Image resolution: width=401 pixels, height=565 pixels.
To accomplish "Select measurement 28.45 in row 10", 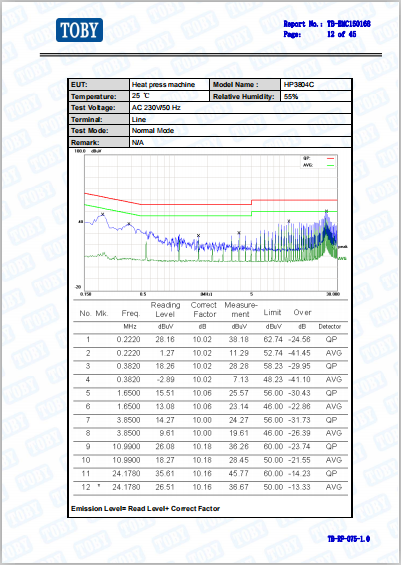I will (x=239, y=460).
